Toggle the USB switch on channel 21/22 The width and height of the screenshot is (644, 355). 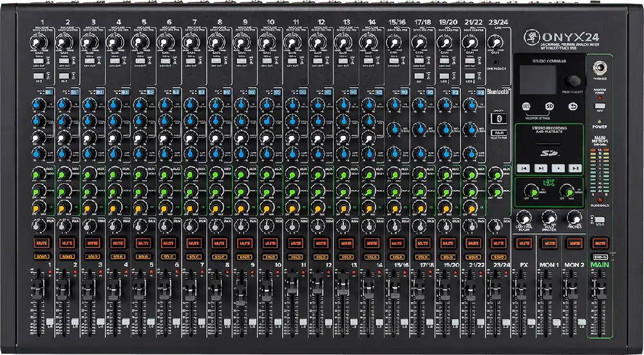click(x=470, y=76)
